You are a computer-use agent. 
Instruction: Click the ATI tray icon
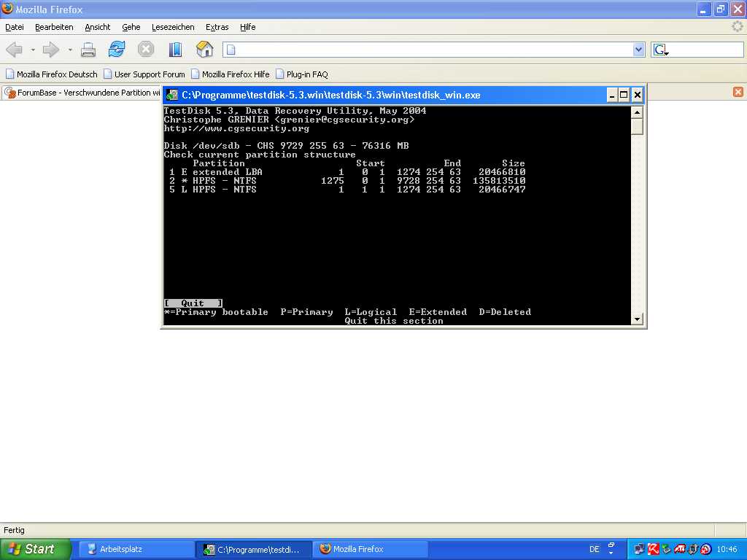click(x=680, y=549)
